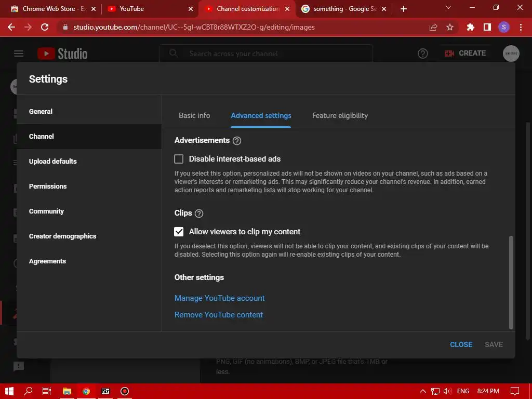Click the settings dialog vertical scrollbar
This screenshot has width=532, height=399.
511,282
